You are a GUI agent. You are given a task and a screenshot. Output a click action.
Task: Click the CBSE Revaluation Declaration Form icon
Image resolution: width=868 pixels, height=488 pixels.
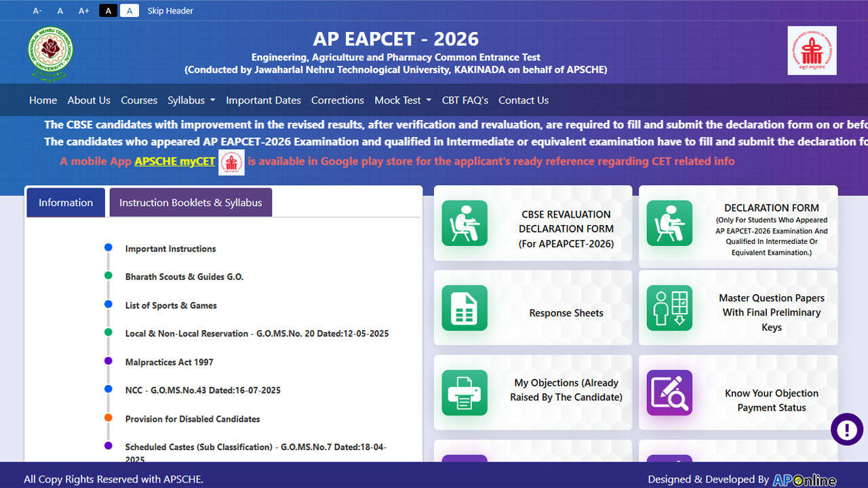[x=465, y=223]
